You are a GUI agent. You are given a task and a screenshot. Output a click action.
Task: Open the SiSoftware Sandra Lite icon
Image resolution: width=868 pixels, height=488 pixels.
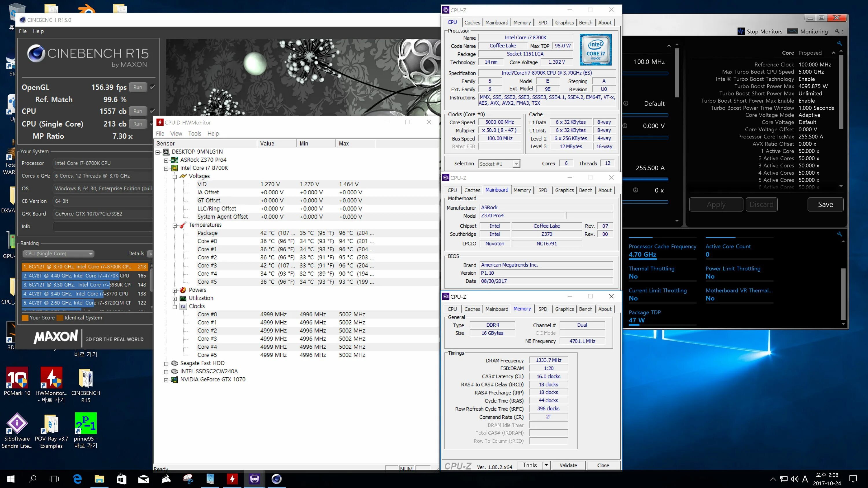click(x=17, y=423)
